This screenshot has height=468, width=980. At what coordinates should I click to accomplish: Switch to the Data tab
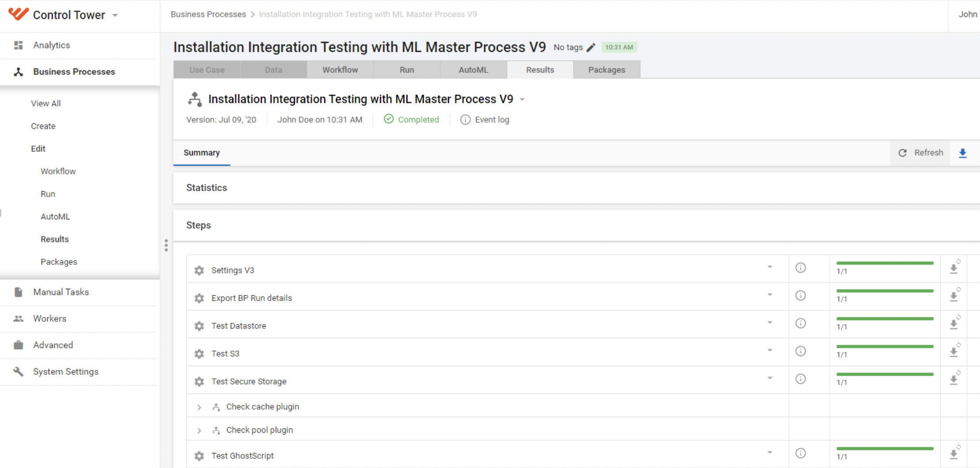point(273,70)
